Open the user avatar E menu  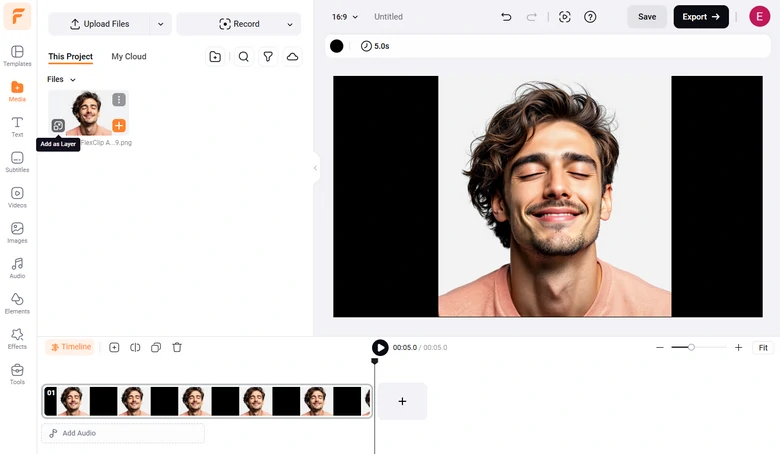(760, 17)
